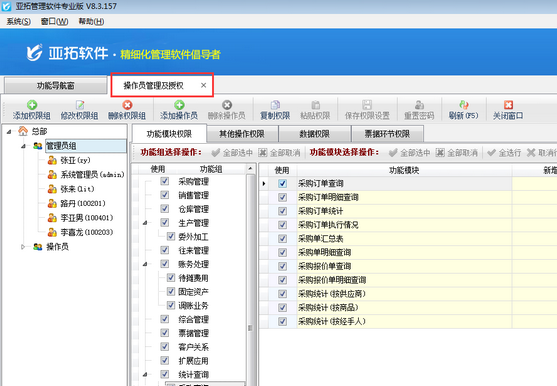557x386 pixels.
Task: Click the 复制权限 copy icon
Action: tap(275, 105)
